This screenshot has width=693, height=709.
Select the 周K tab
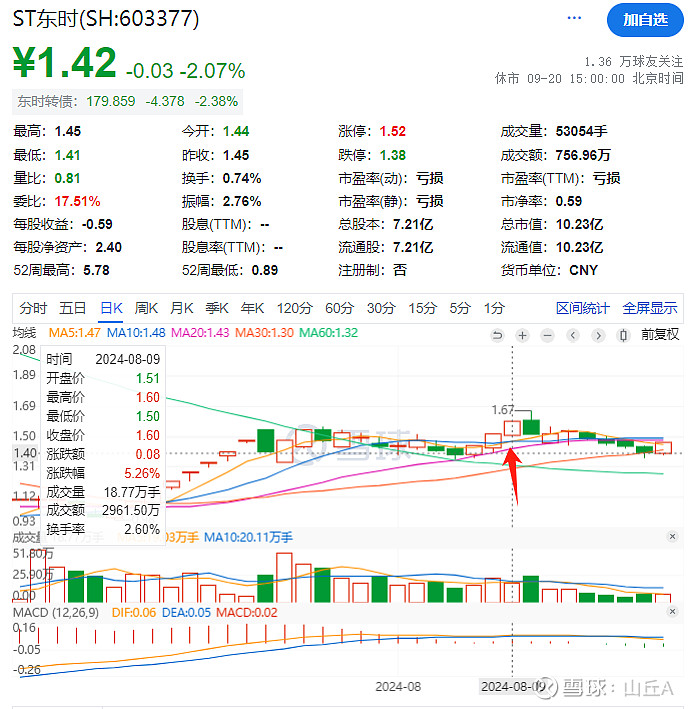(x=146, y=308)
